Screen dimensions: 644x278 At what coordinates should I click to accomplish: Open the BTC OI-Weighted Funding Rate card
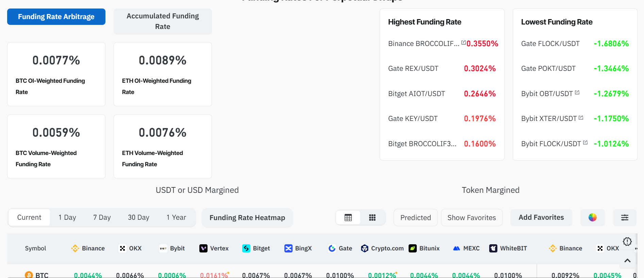pyautogui.click(x=56, y=74)
